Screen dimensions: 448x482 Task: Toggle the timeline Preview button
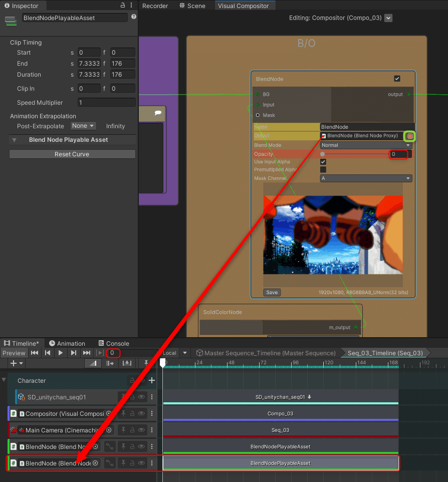pos(14,353)
